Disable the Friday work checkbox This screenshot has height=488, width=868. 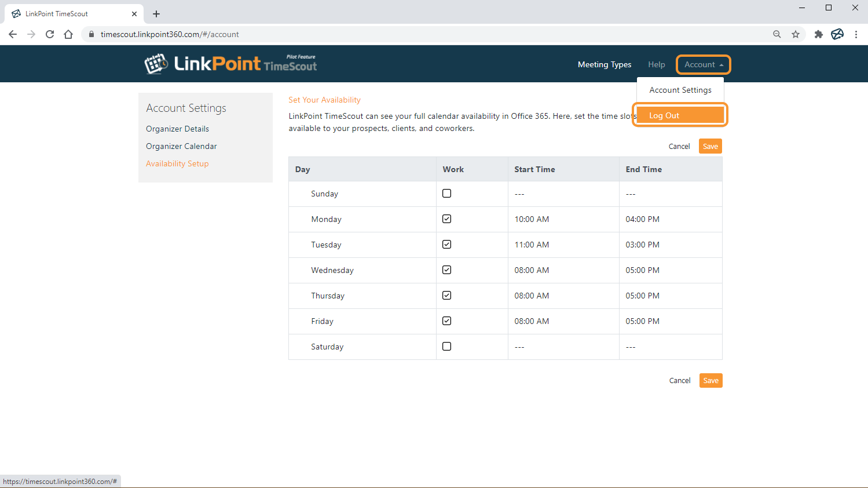(x=446, y=321)
